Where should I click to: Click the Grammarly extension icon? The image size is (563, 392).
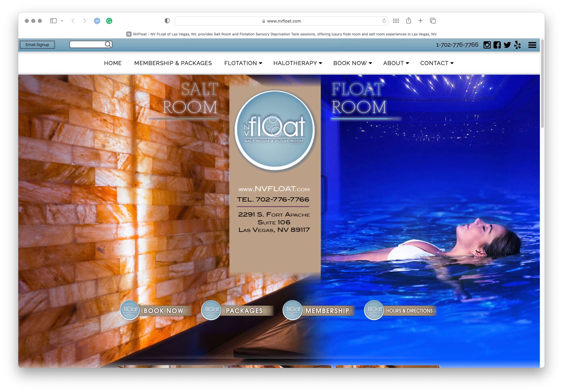[109, 21]
